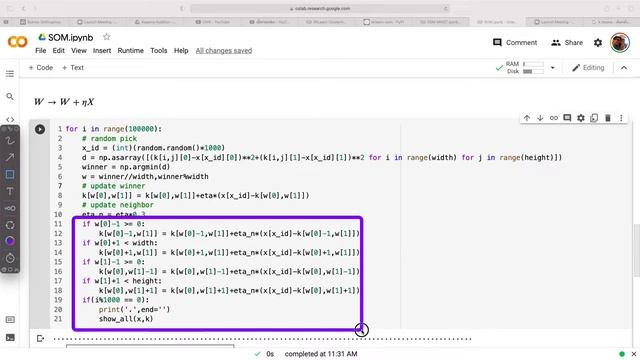
Task: Open the Runtime menu
Action: pyautogui.click(x=131, y=51)
